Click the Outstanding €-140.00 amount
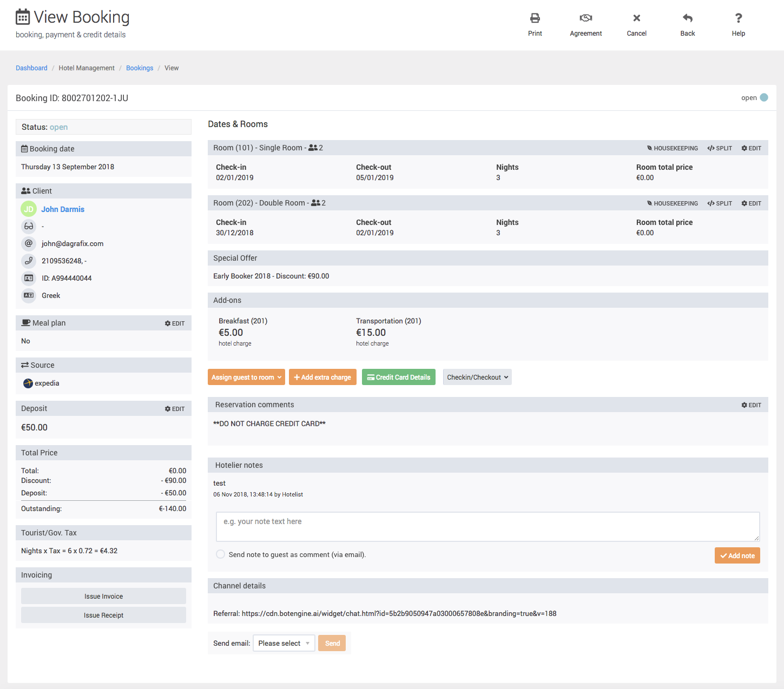The height and width of the screenshot is (689, 784). pos(173,508)
